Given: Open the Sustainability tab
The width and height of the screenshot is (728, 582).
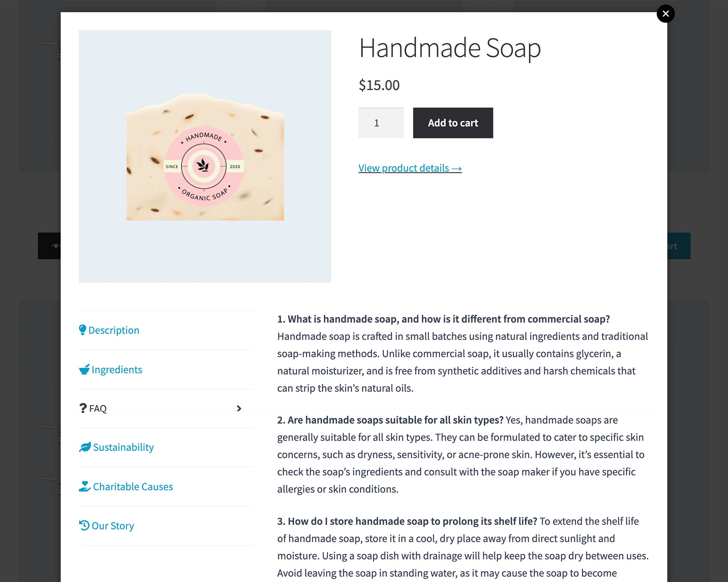Looking at the screenshot, I should [165, 447].
